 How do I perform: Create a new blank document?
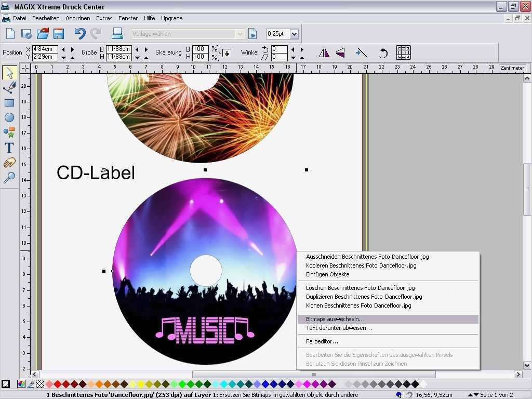click(10, 34)
